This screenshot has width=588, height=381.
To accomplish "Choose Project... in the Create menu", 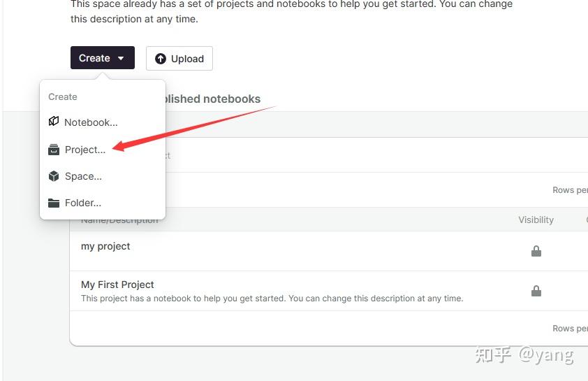I will click(85, 150).
